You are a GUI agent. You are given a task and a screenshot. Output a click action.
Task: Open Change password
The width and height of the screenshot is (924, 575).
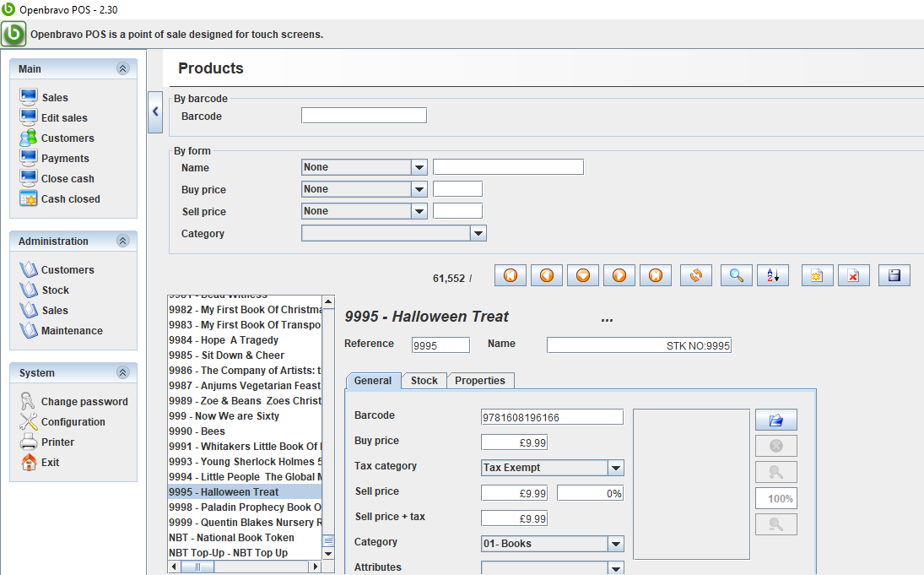point(73,401)
